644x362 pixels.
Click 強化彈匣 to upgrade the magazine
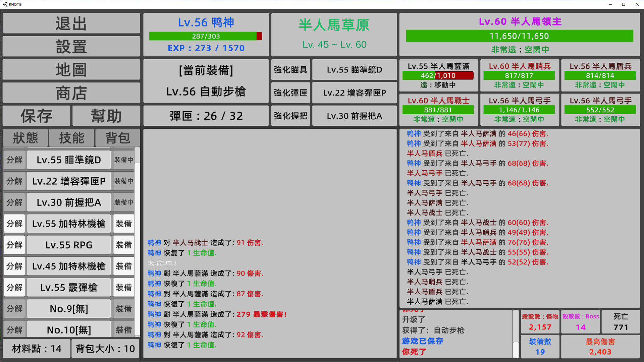(x=290, y=93)
